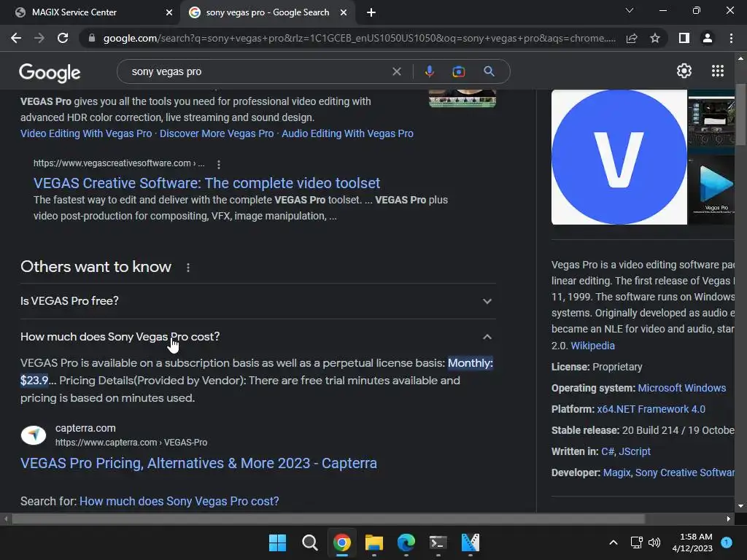The height and width of the screenshot is (560, 747).
Task: Open Chrome from the taskbar
Action: coord(342,542)
